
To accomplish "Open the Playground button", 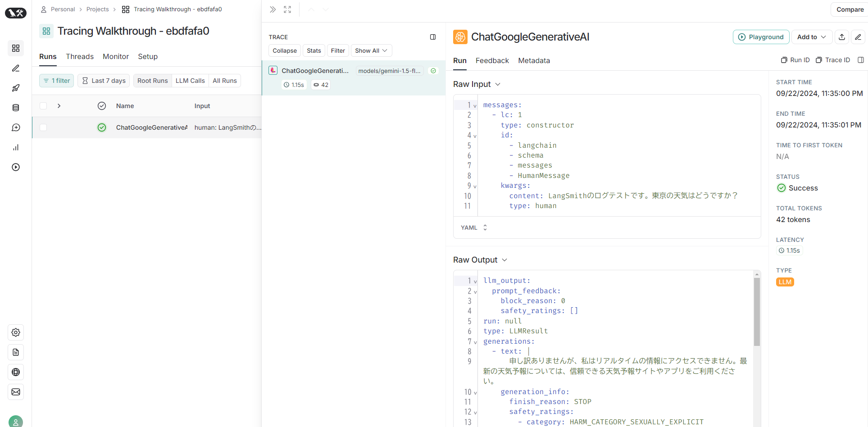I will (x=761, y=37).
